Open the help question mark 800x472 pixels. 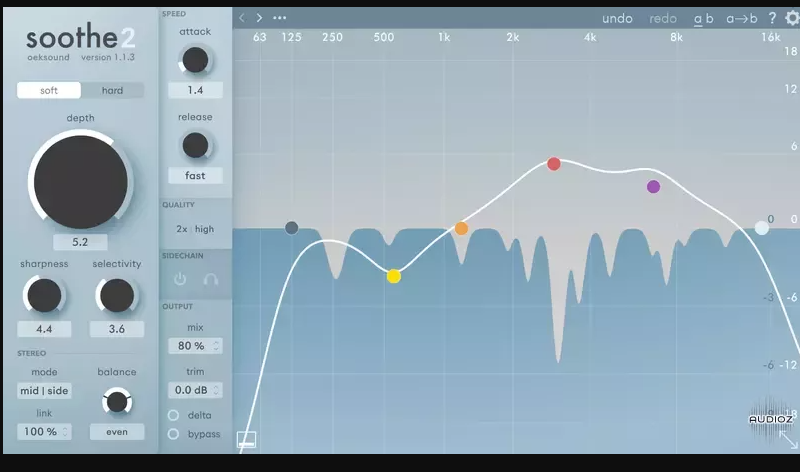coord(772,18)
